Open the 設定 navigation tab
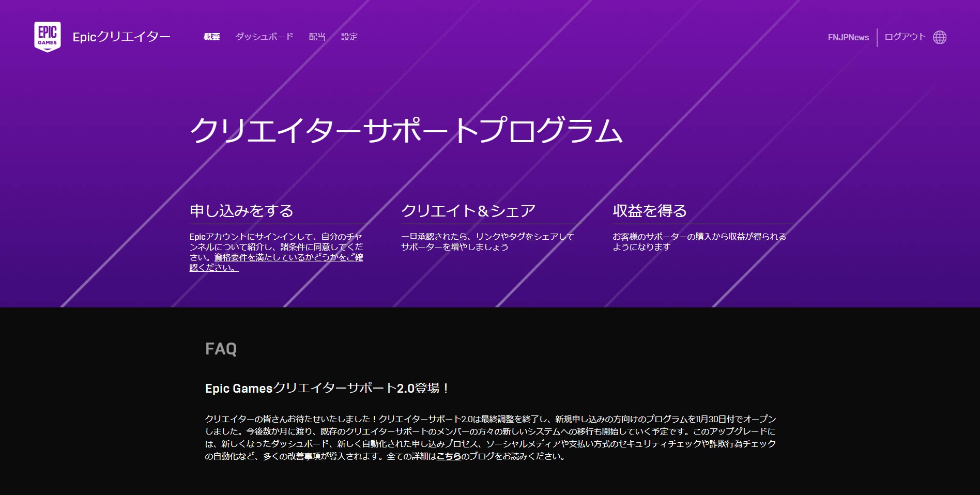Image resolution: width=980 pixels, height=495 pixels. tap(349, 37)
